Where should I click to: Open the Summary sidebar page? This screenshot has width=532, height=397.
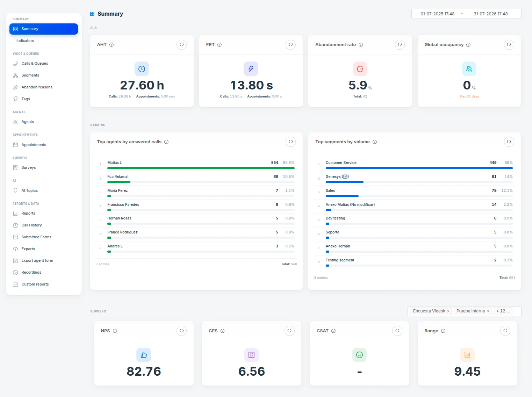(x=44, y=29)
